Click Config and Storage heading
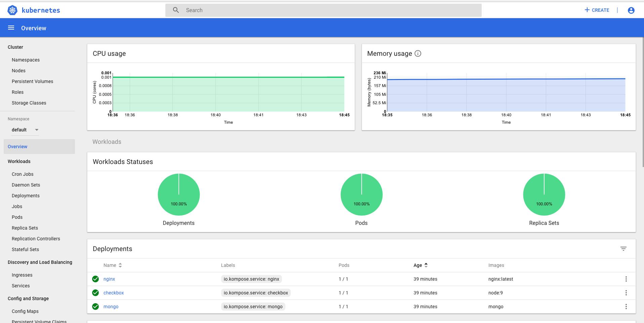The width and height of the screenshot is (644, 323). [28, 298]
